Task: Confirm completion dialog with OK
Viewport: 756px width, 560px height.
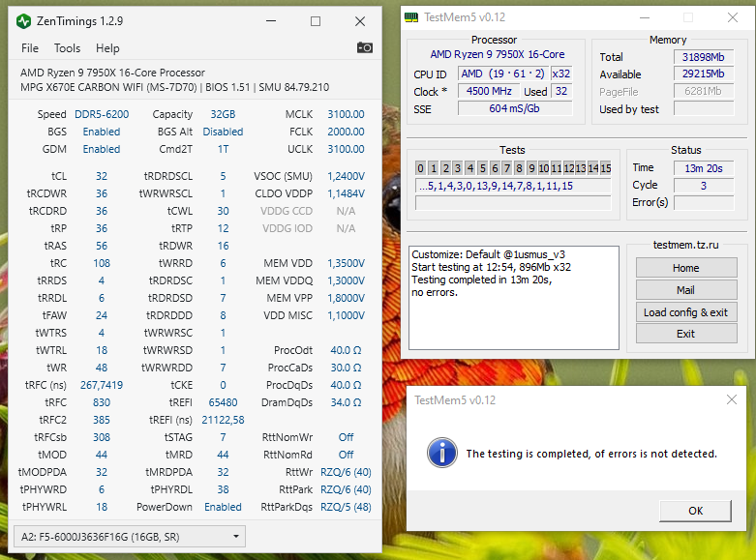Action: pos(695,511)
